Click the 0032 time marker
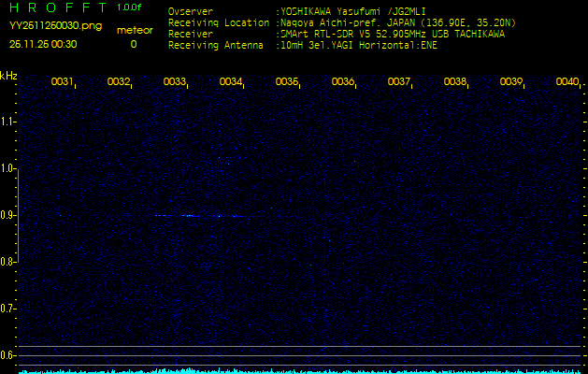Image resolution: width=588 pixels, height=374 pixels. pos(118,81)
